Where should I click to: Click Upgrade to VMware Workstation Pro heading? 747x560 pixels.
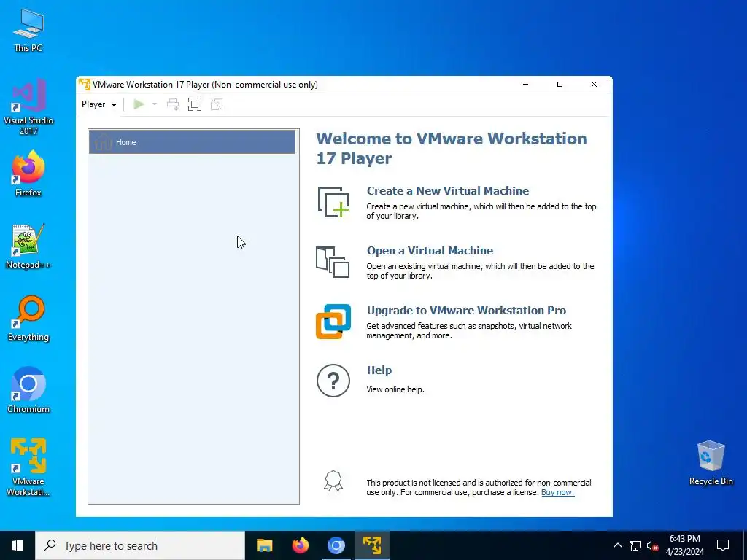[466, 311]
